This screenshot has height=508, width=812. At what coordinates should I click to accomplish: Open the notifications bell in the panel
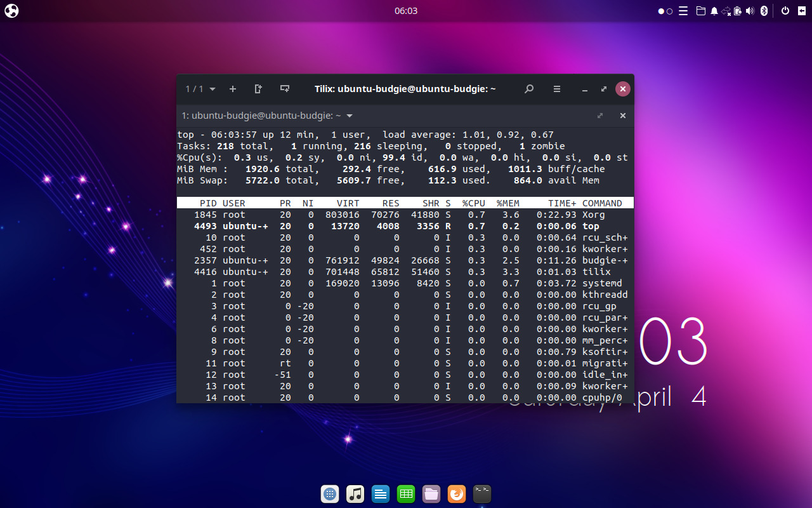(x=714, y=11)
